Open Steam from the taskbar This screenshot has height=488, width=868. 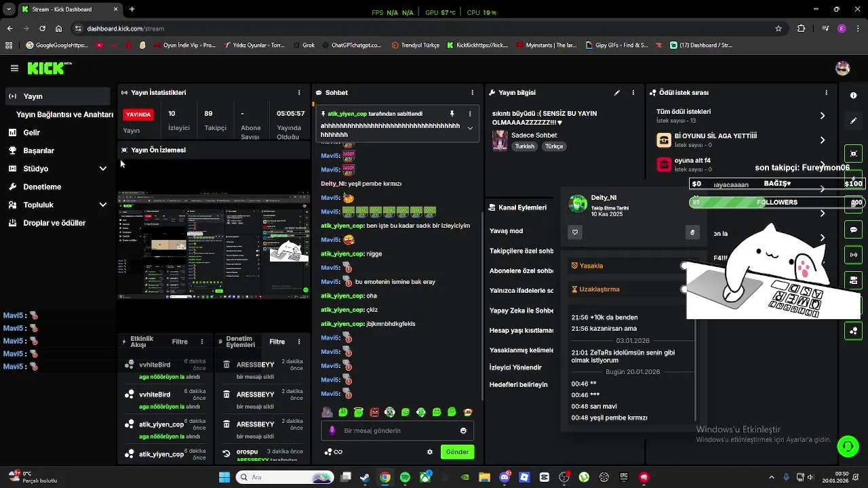(x=365, y=477)
